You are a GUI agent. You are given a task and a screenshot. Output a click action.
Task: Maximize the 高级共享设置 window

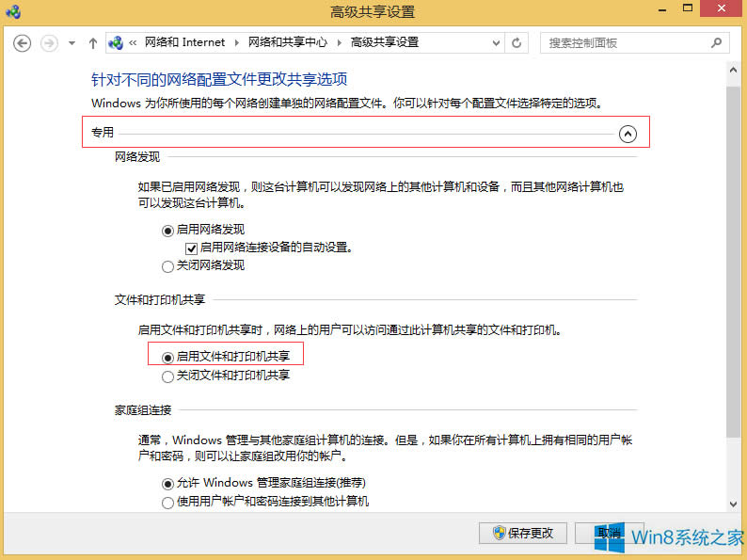tap(688, 8)
